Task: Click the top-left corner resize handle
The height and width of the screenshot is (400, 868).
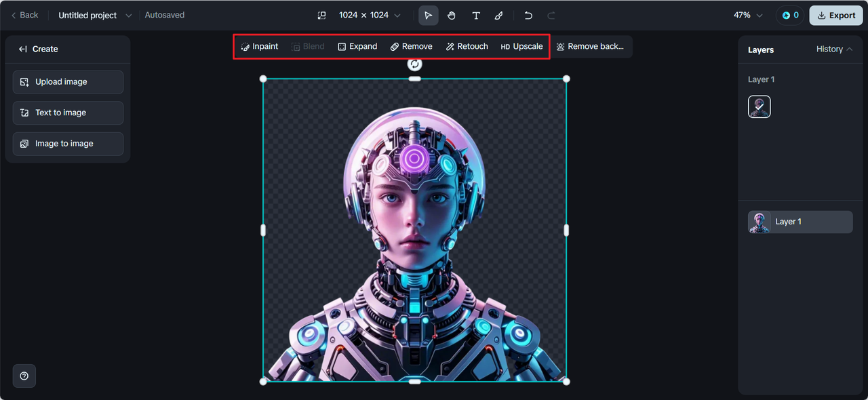Action: point(263,79)
